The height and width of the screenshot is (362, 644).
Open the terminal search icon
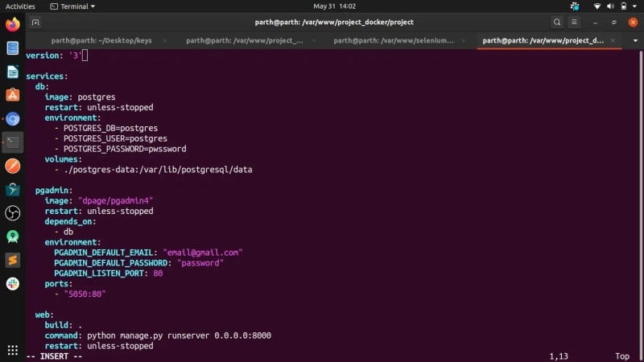(557, 23)
